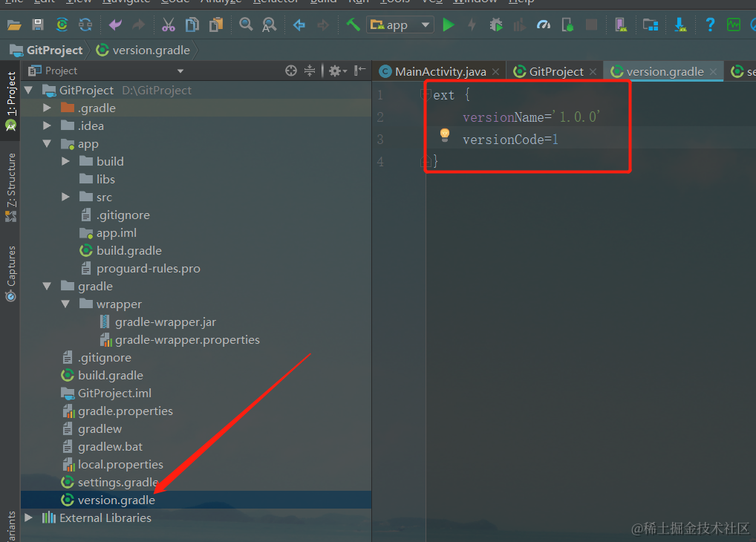The height and width of the screenshot is (542, 756).
Task: Expand the build folder under app
Action: coord(65,162)
